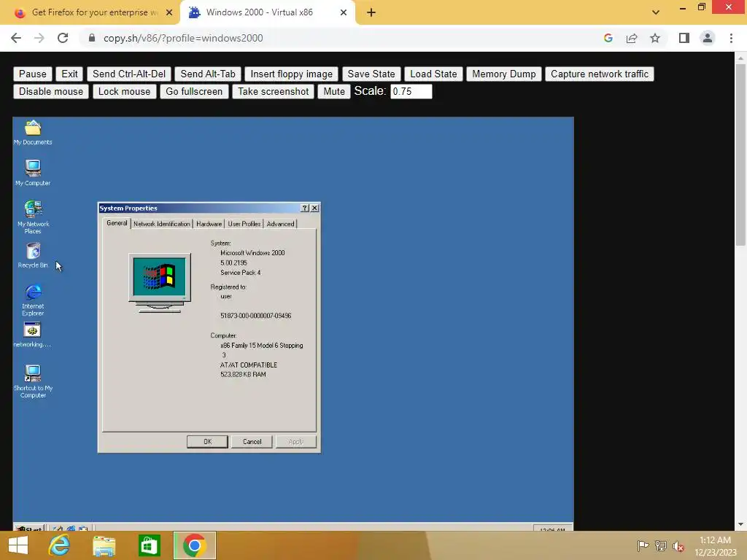Screen dimensions: 747x560
Task: Click the muted volume tray icon
Action: pos(678,546)
